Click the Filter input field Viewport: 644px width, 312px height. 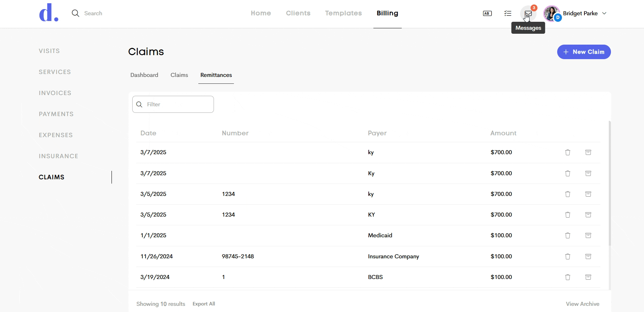coord(173,104)
